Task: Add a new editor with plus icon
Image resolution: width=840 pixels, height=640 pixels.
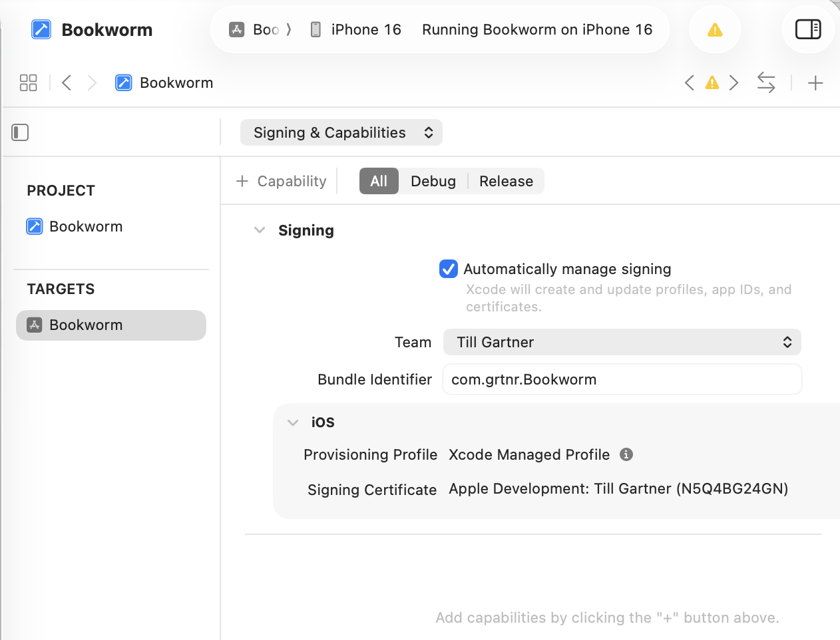Action: point(815,82)
